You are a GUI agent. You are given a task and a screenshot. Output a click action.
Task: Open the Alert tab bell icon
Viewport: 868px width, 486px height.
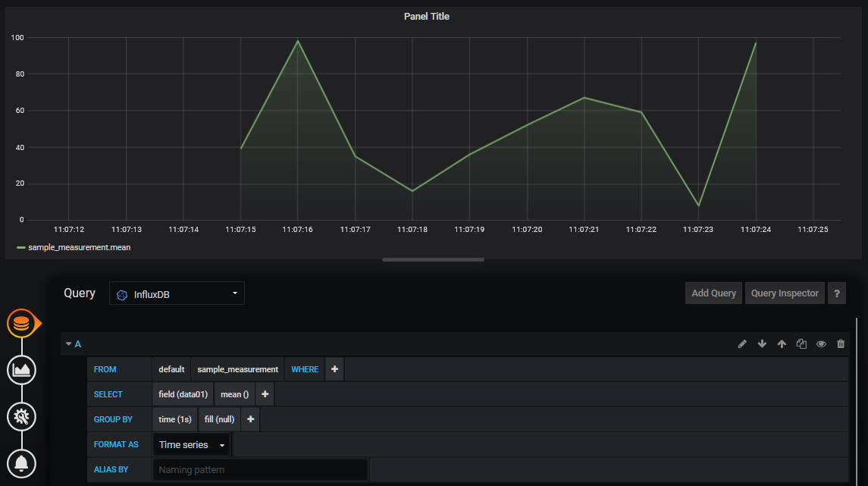click(x=22, y=462)
